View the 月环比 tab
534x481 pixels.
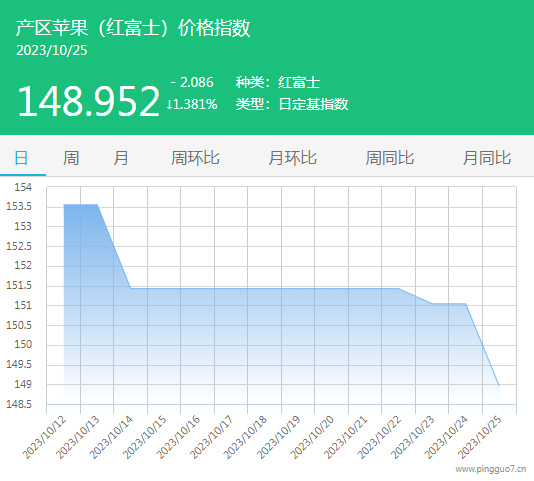coord(293,158)
